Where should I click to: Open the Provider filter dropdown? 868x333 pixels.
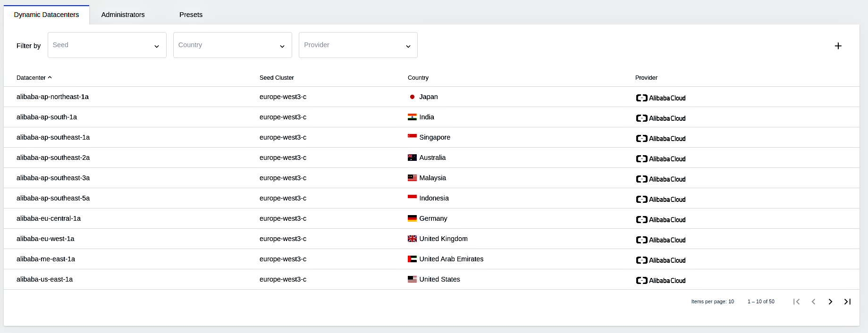click(358, 45)
